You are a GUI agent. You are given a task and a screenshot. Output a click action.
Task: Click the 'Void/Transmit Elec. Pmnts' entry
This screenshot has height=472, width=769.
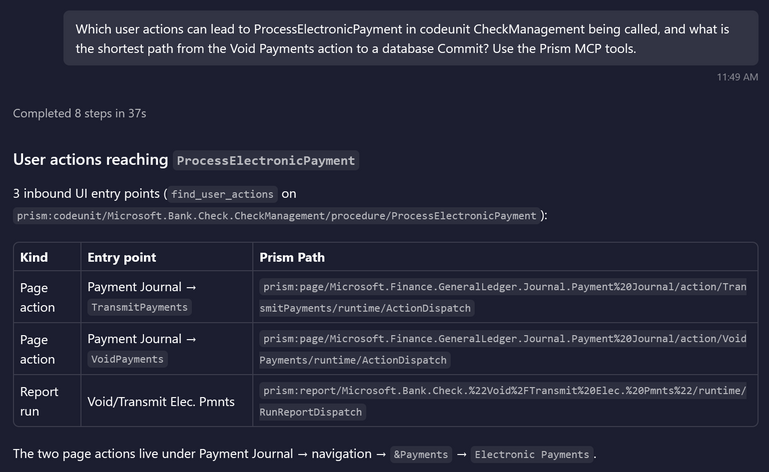pos(161,401)
